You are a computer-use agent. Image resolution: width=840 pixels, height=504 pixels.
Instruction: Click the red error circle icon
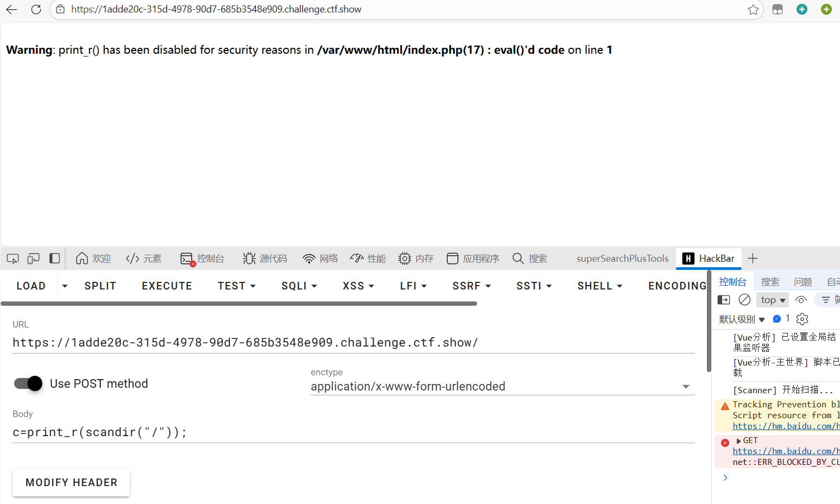pos(725,443)
